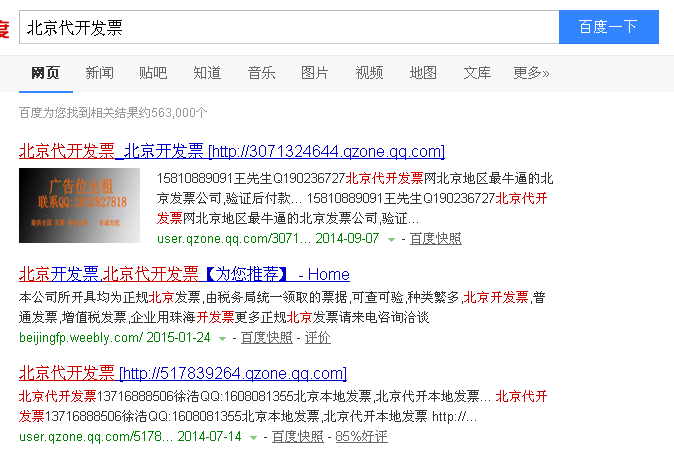Image resolution: width=674 pixels, height=456 pixels.
Task: Expand dropdown arrow next to 2014-09-07
Action: (x=391, y=239)
